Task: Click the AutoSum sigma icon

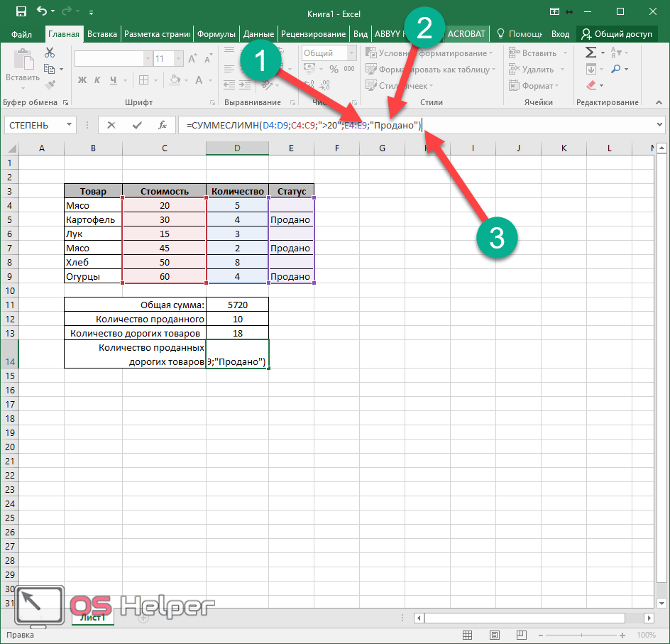Action: point(591,53)
